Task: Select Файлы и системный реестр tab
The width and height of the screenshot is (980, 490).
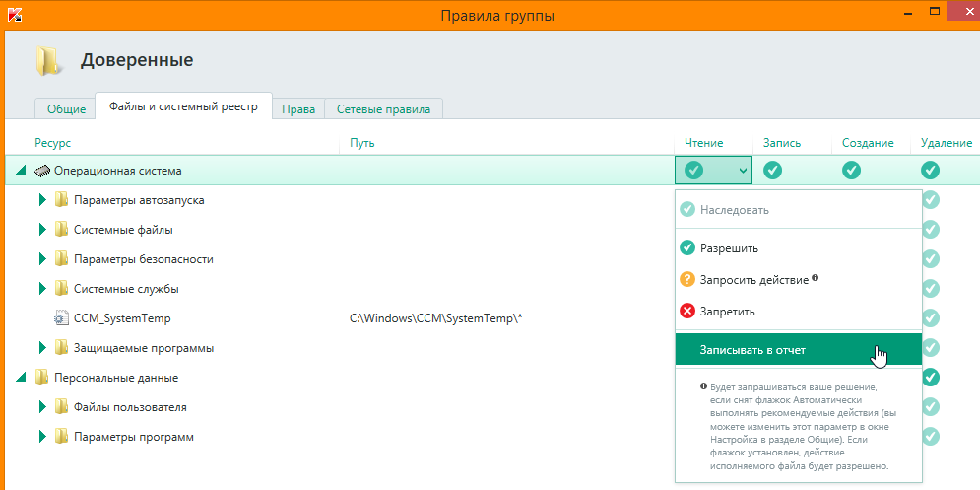Action: [x=183, y=106]
